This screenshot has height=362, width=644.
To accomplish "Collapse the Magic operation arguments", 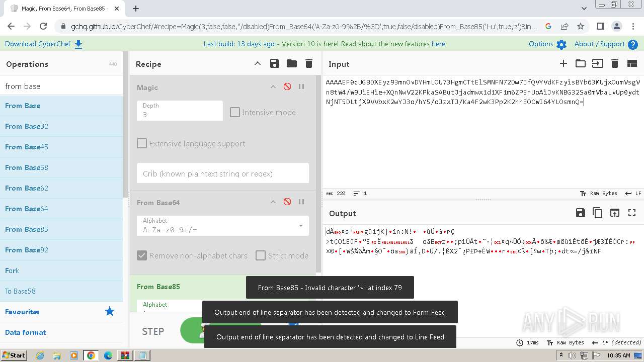I will coord(273,86).
